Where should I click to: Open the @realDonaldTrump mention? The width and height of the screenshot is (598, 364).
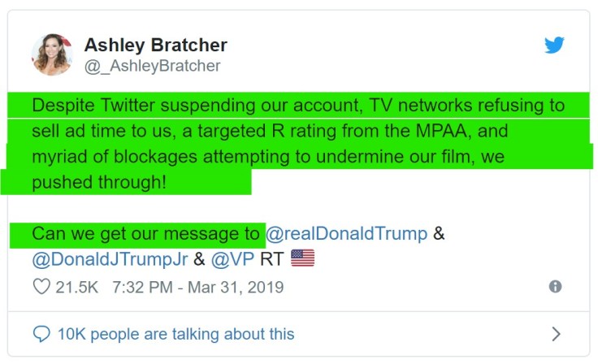[x=346, y=234]
